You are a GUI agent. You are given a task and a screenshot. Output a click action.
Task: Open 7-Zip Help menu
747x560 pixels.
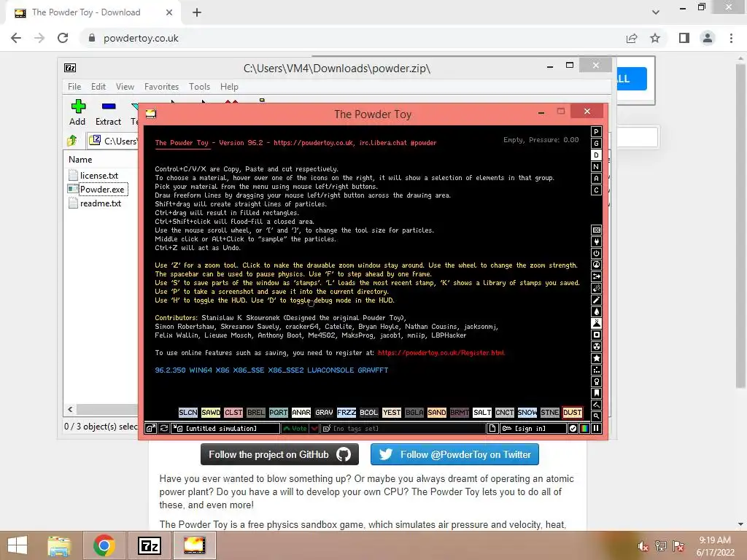[229, 87]
